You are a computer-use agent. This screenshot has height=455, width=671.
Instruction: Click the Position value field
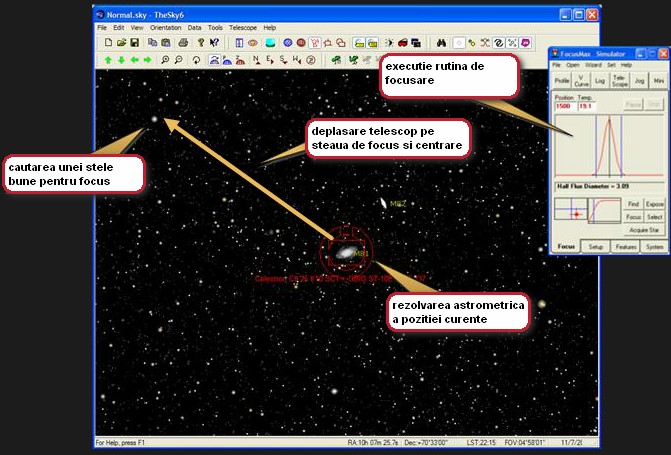click(x=561, y=104)
